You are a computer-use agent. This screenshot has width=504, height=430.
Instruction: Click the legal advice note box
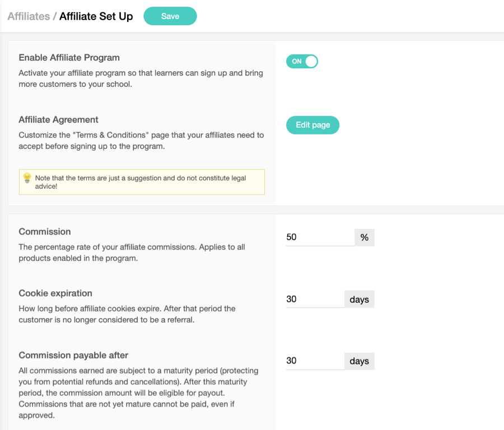[142, 182]
